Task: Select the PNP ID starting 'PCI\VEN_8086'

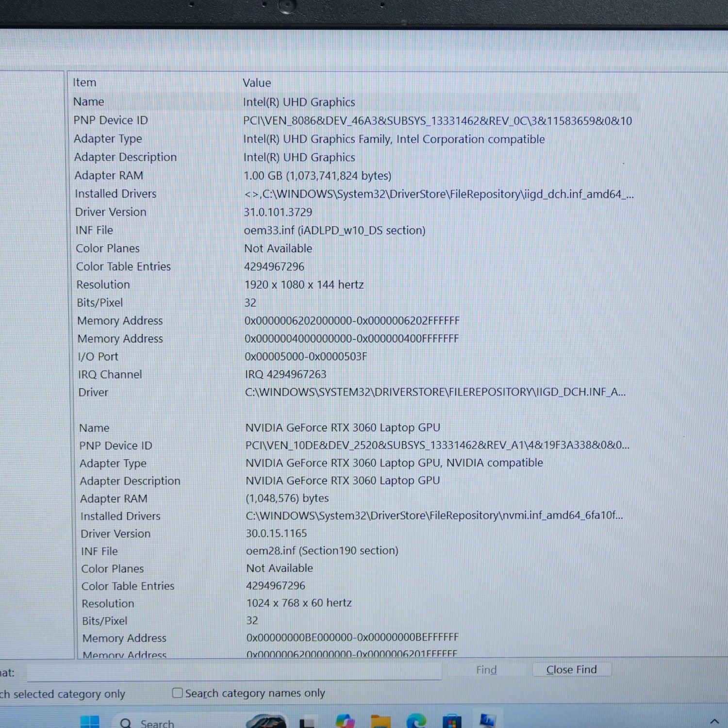Action: point(437,121)
